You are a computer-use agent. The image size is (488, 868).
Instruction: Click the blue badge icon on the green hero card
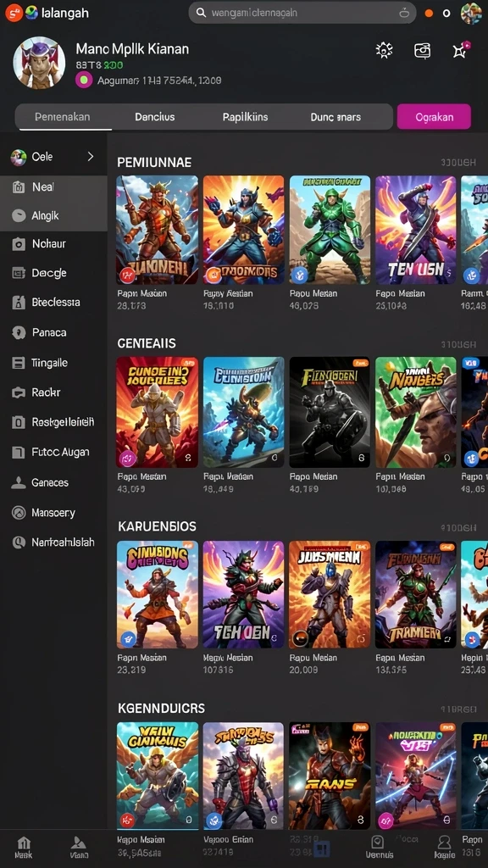point(300,274)
